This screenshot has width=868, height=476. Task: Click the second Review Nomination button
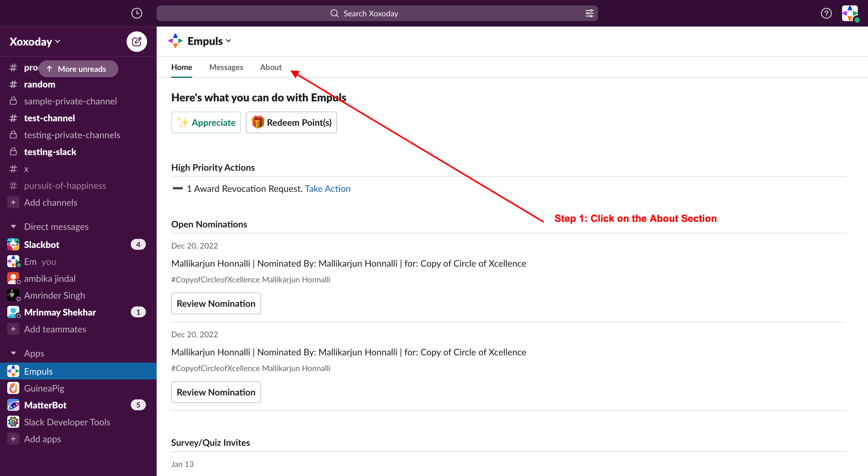point(216,392)
